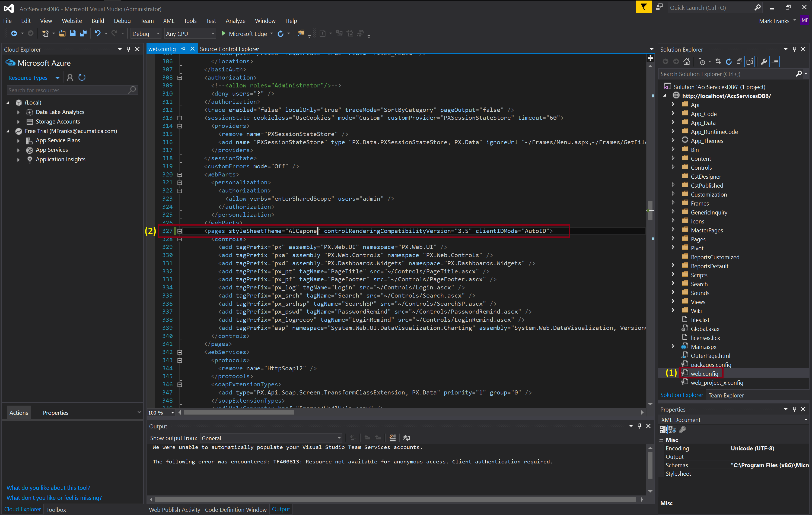812x515 pixels.
Task: Open the Code Definition Window tab
Action: [x=236, y=510]
